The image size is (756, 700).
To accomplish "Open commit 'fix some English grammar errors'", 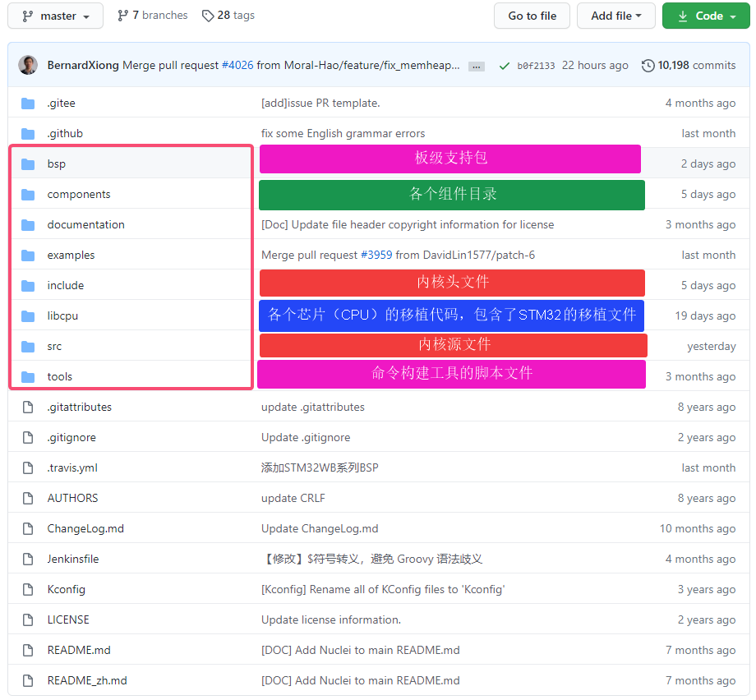I will tap(343, 134).
